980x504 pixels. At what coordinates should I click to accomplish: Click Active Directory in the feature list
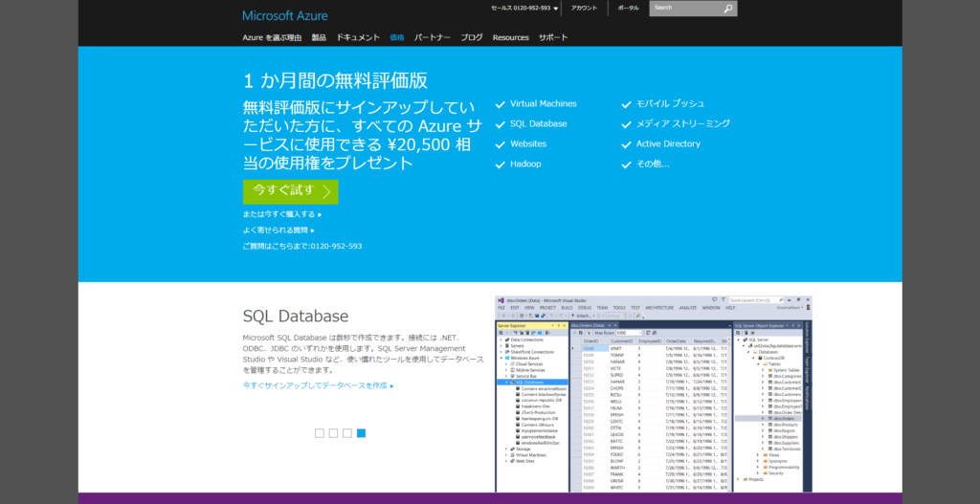click(668, 143)
